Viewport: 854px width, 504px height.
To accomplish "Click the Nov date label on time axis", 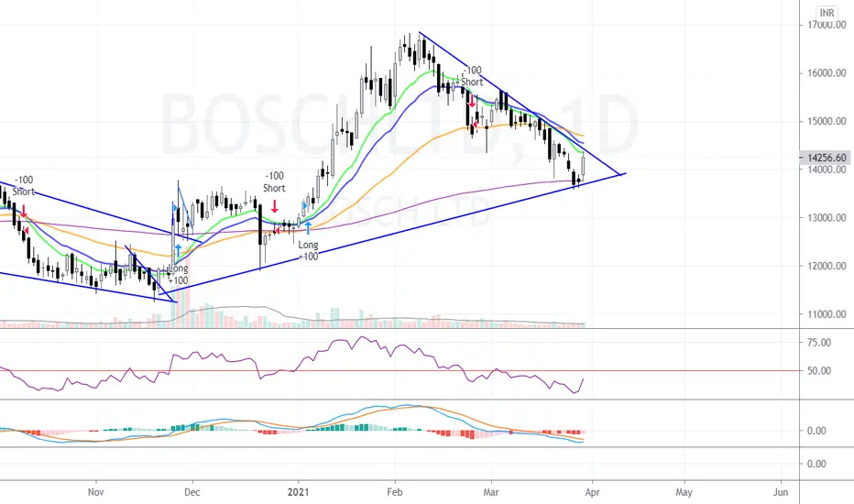I will coord(96,492).
